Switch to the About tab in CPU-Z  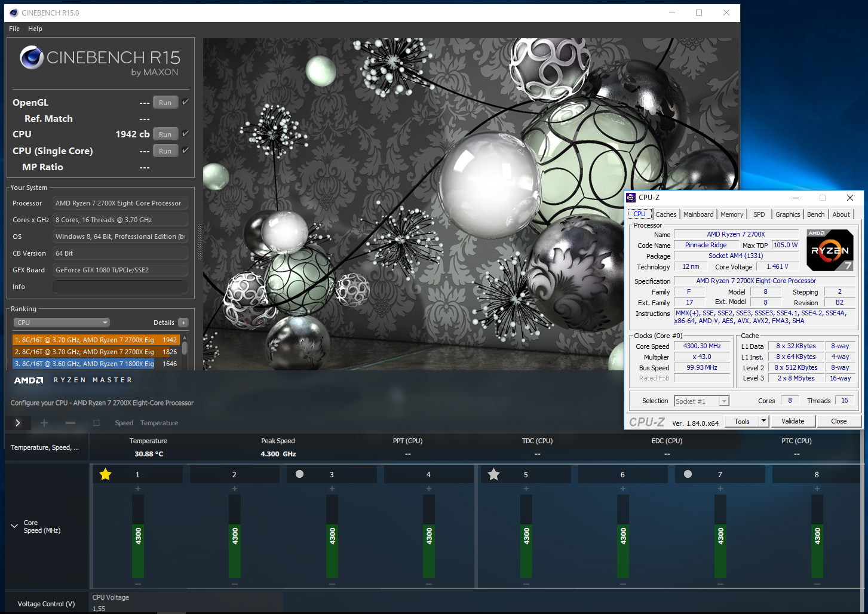pos(841,214)
